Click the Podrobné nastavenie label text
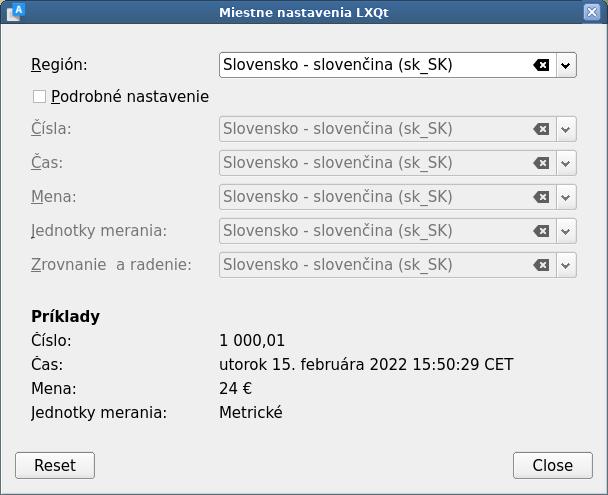608x495 pixels. click(130, 97)
